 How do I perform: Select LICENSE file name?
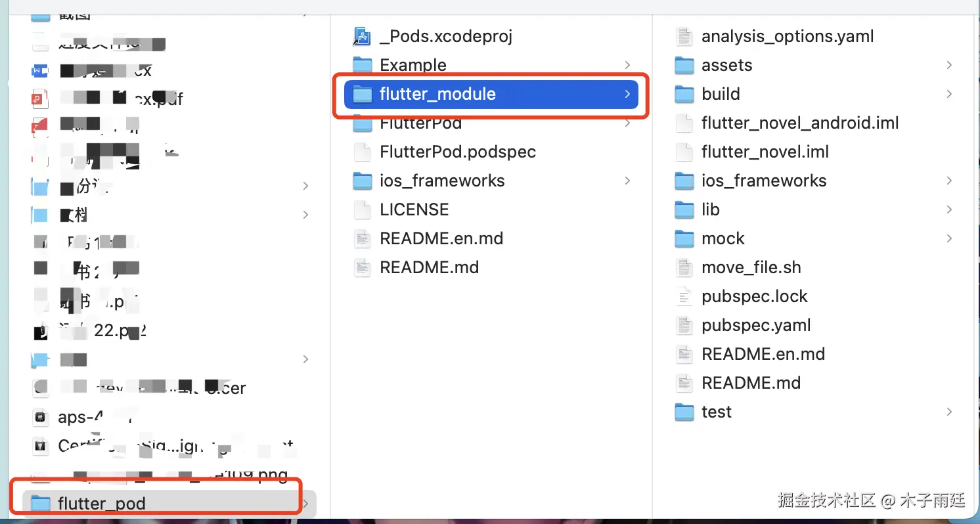[414, 209]
